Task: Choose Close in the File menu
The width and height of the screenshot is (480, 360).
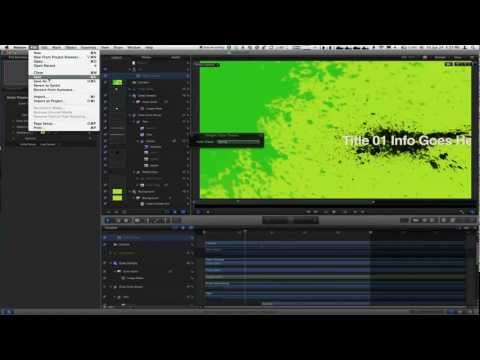Action: 64,72
